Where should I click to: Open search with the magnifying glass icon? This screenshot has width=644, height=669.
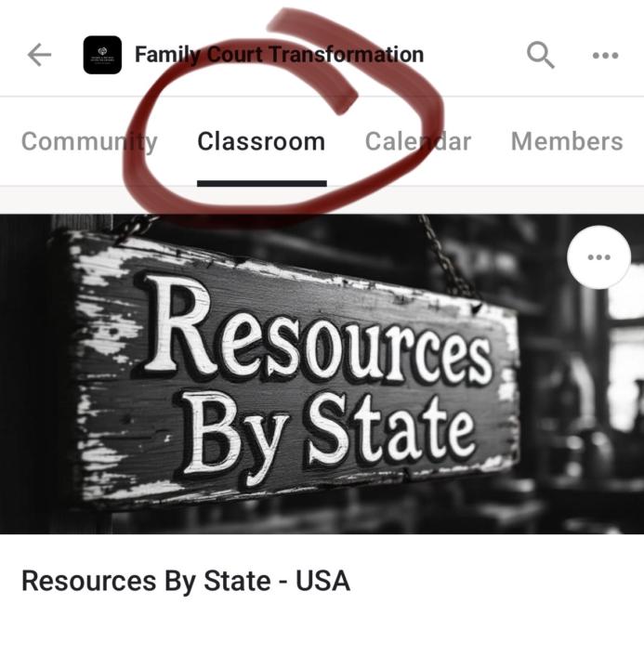(x=540, y=55)
